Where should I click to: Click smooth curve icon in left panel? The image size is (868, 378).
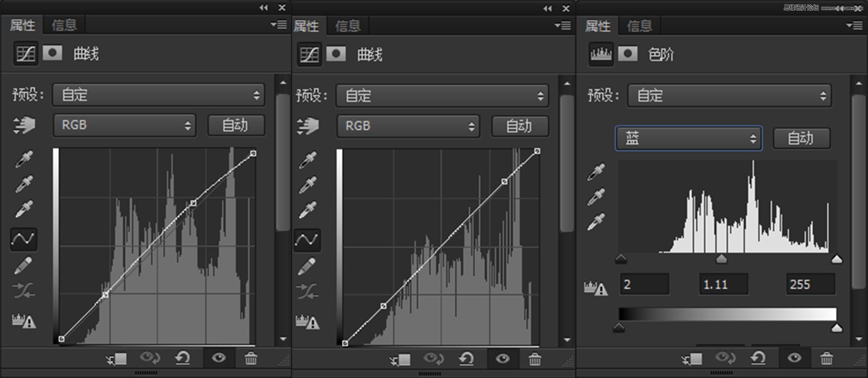pos(24,290)
